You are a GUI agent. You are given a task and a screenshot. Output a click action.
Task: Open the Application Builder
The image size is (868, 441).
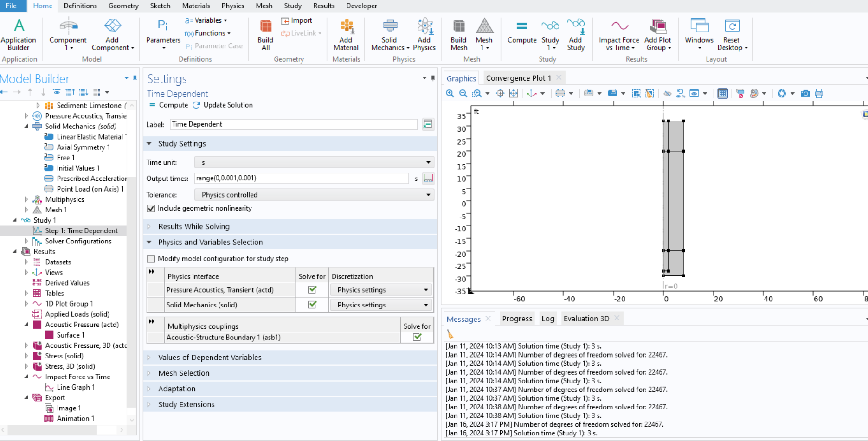click(19, 34)
